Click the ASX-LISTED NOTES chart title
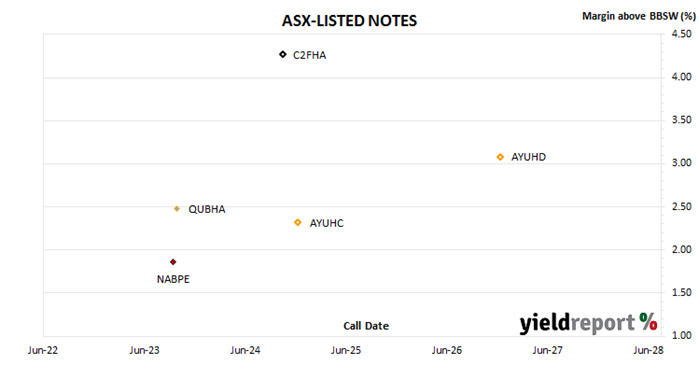 click(x=350, y=21)
